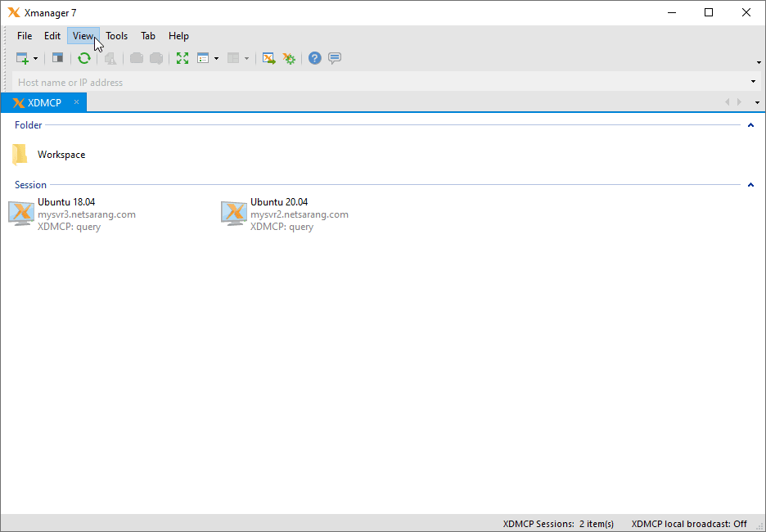
Task: Click the Ubuntu 18.04 session name
Action: click(66, 202)
